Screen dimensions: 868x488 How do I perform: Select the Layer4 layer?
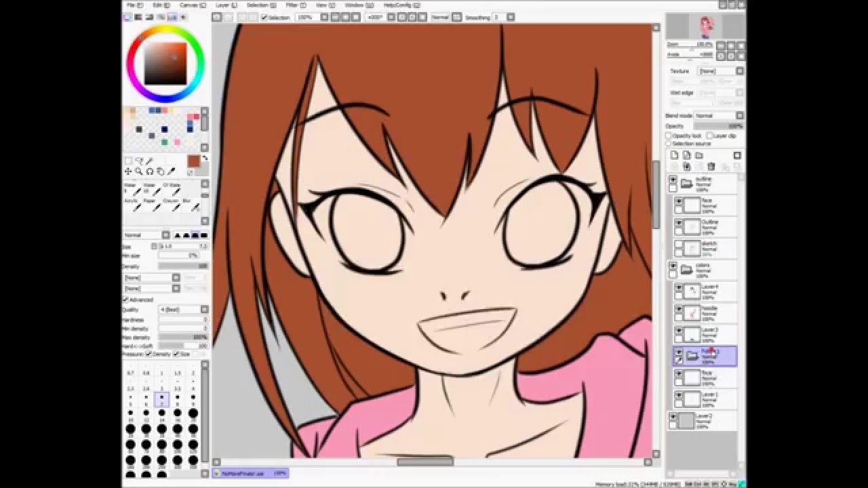pyautogui.click(x=705, y=292)
